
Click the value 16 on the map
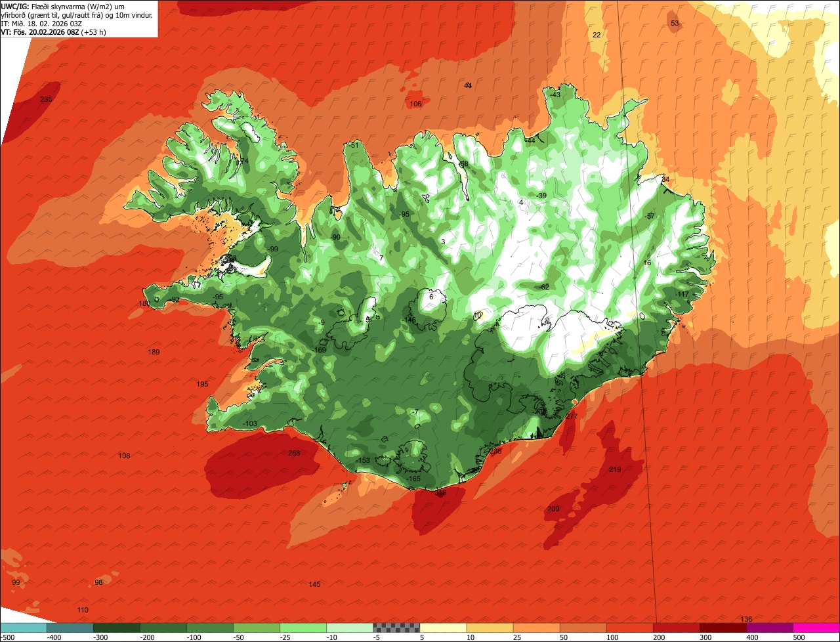tap(647, 263)
